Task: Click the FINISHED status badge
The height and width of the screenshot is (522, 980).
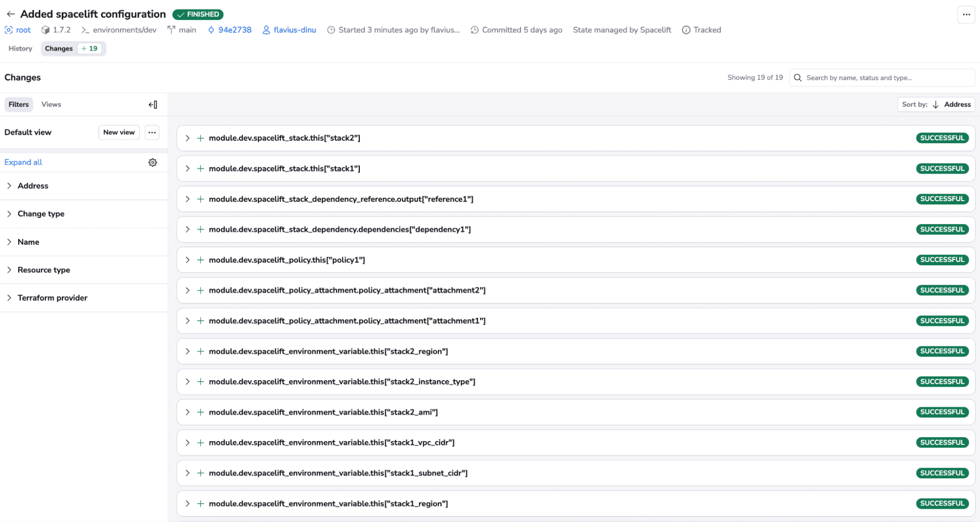Action: (x=198, y=14)
